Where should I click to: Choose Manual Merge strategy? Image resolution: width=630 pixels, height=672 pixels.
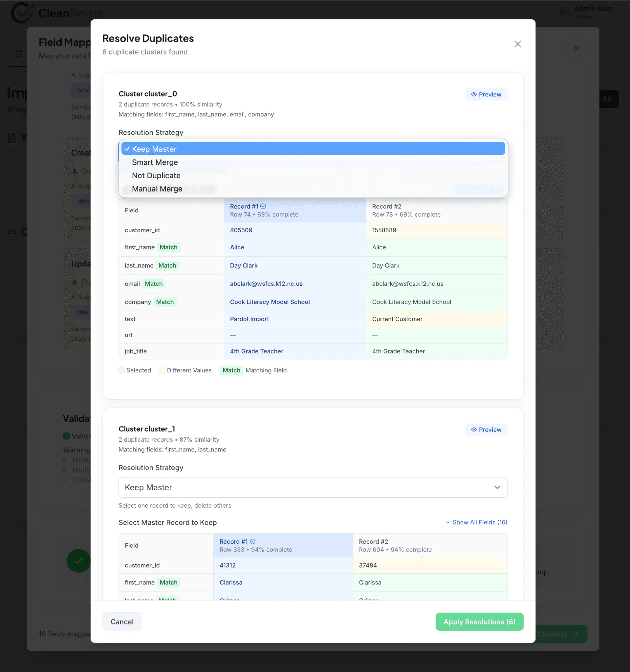point(313,189)
